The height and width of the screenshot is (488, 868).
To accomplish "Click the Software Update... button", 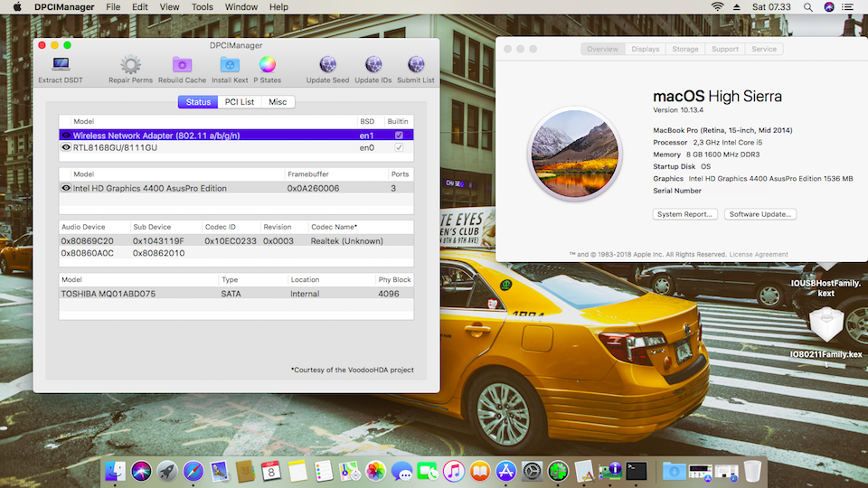I will 760,214.
